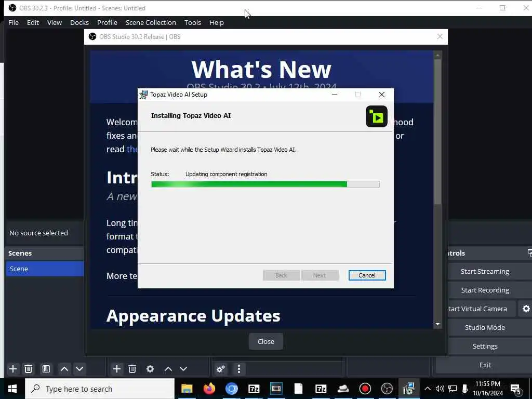Image resolution: width=532 pixels, height=399 pixels.
Task: Click Exit in OBS Controls
Action: [485, 365]
